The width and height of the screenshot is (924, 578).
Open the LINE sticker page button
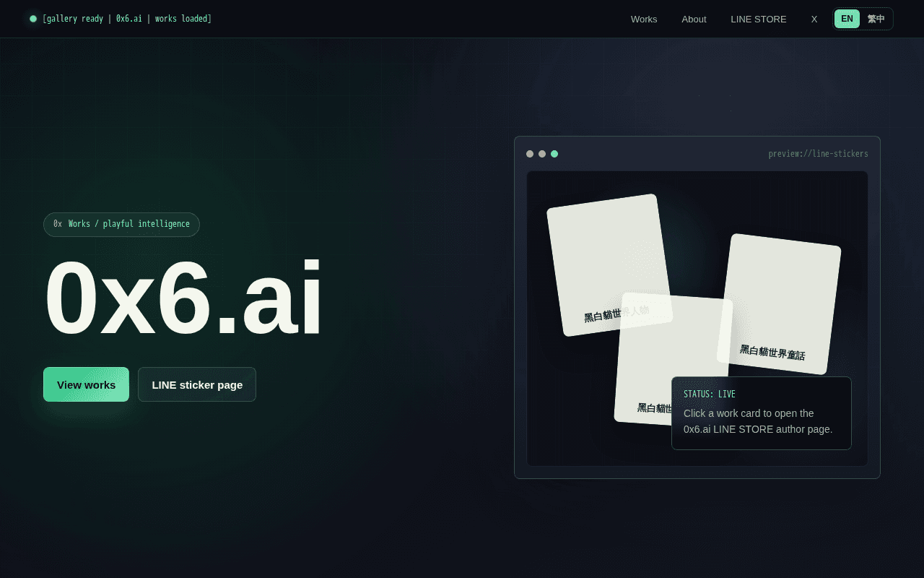pyautogui.click(x=197, y=384)
